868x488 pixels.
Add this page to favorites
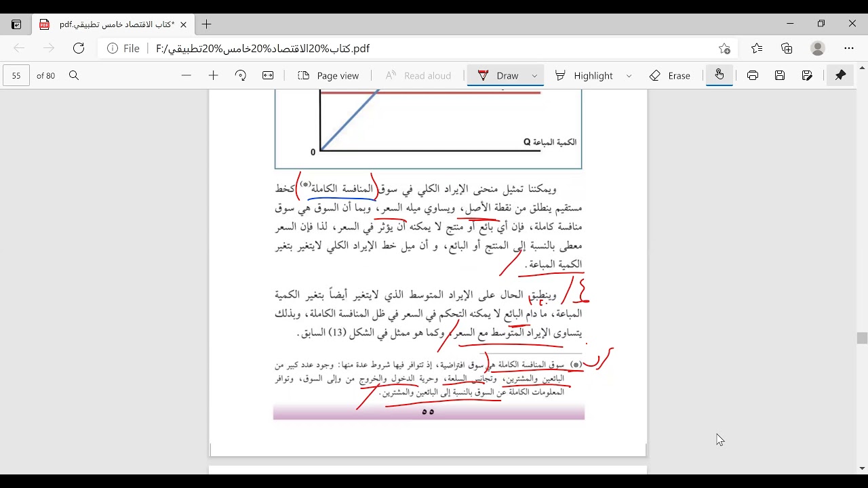click(x=725, y=48)
